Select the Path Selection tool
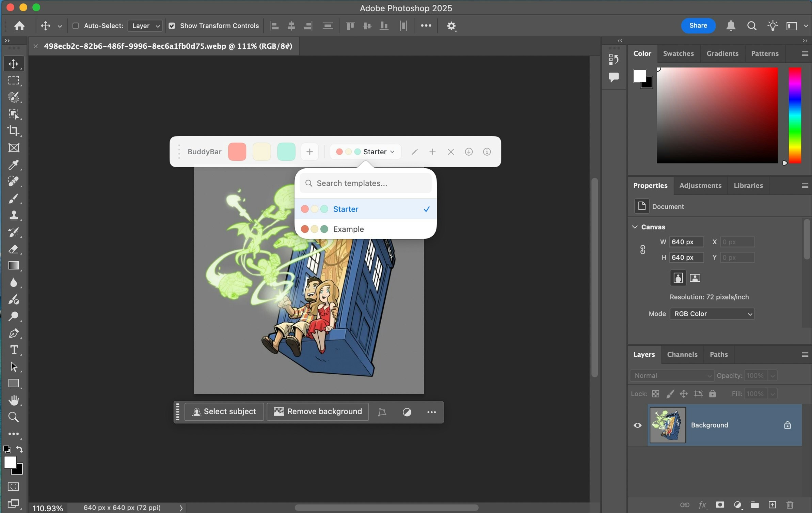Image resolution: width=812 pixels, height=513 pixels. coord(14,367)
